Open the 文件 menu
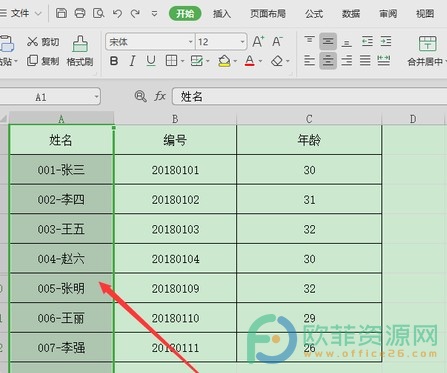The image size is (447, 373). tap(20, 13)
